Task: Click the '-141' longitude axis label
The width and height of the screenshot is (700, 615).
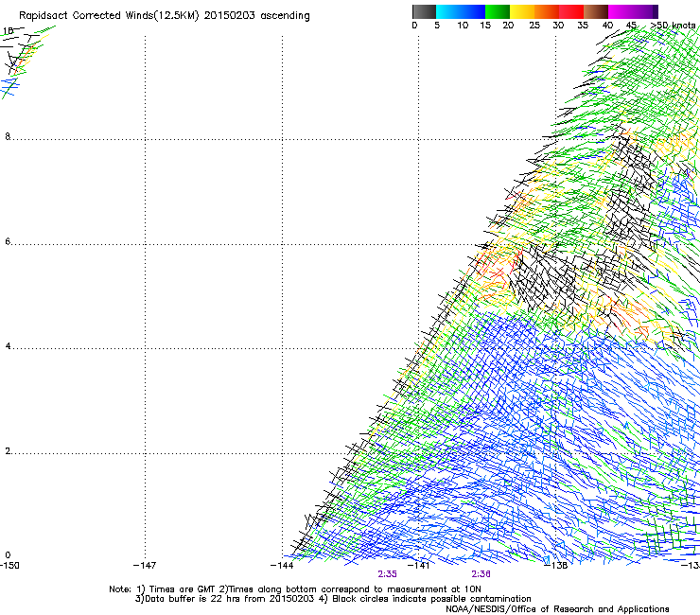Action: pos(418,566)
